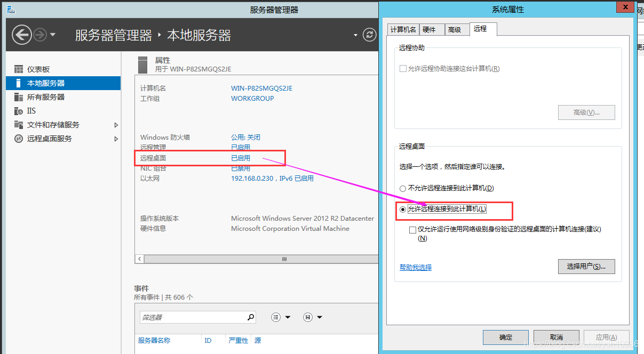
Task: Click the 选择用户(S)... button
Action: tap(586, 266)
